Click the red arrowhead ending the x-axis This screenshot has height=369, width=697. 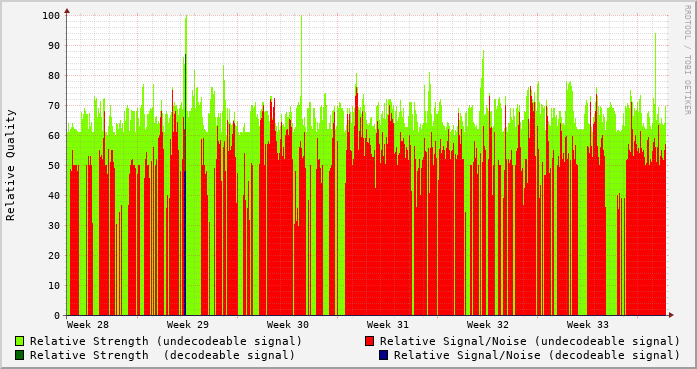coord(671,315)
